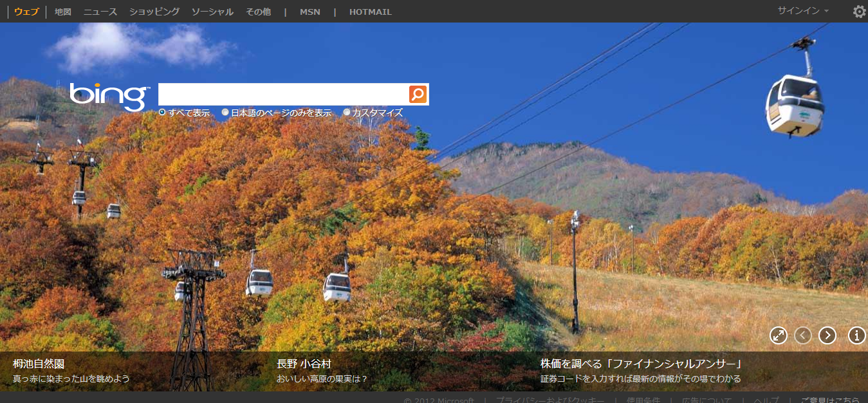868x403 pixels.
Task: Go to ショッピング in the top bar
Action: point(154,12)
